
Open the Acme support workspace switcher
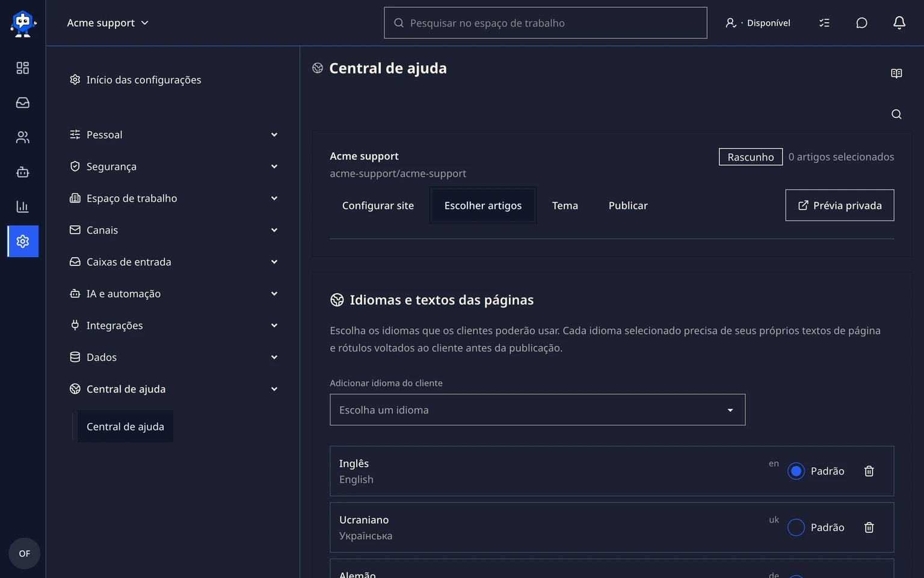(108, 23)
